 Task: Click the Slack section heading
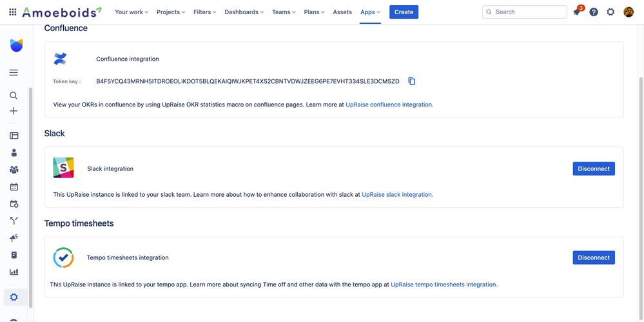[55, 133]
